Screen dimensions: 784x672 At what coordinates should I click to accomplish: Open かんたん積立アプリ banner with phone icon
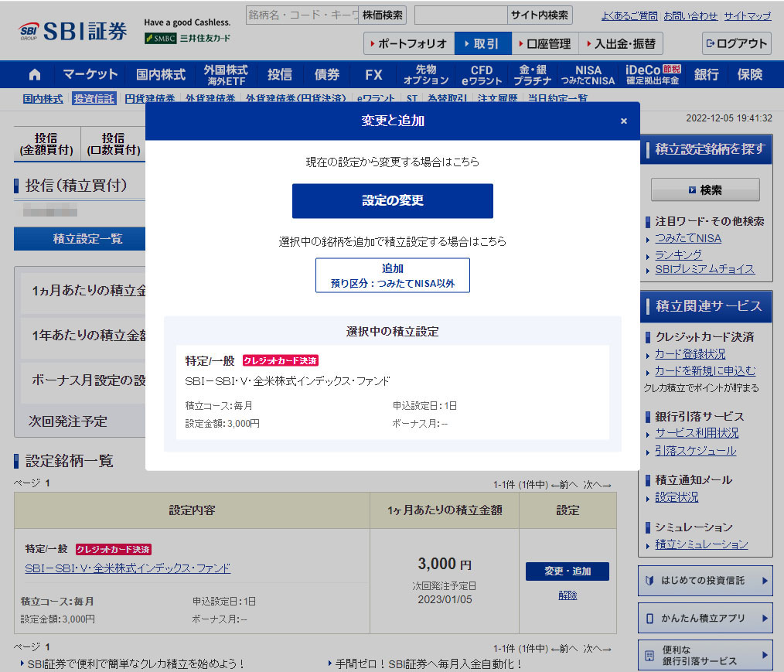coord(704,618)
